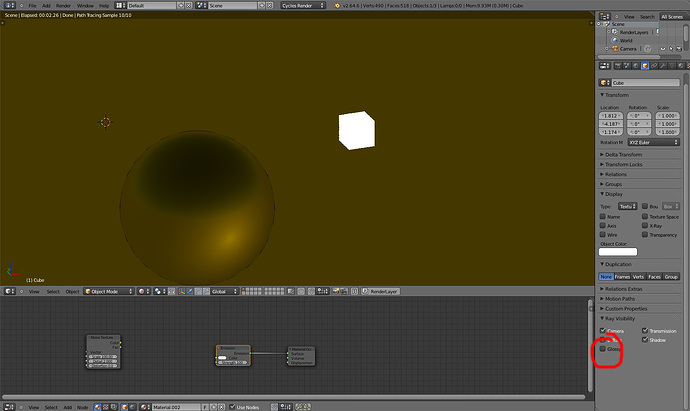Open the Window menu
The height and width of the screenshot is (411, 690).
coord(85,6)
